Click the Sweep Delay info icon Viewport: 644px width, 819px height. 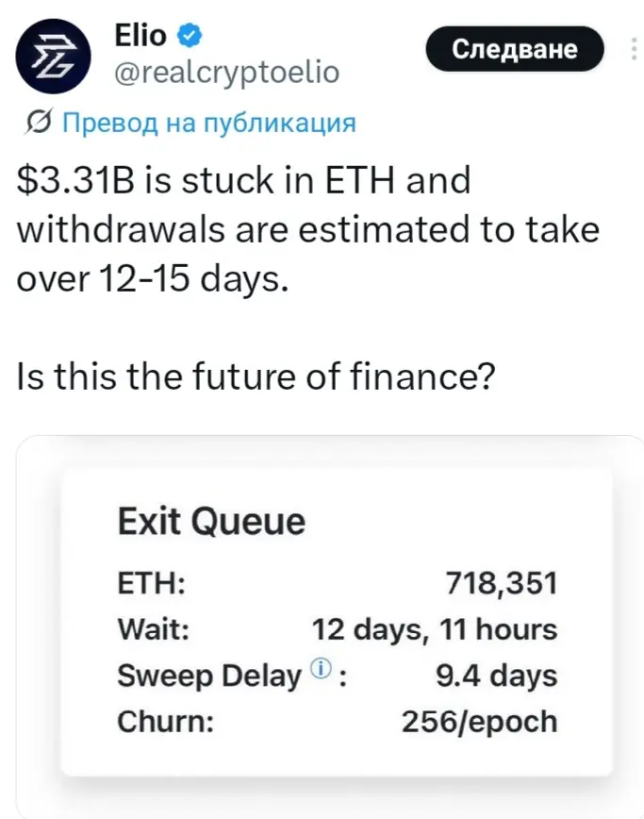click(321, 667)
